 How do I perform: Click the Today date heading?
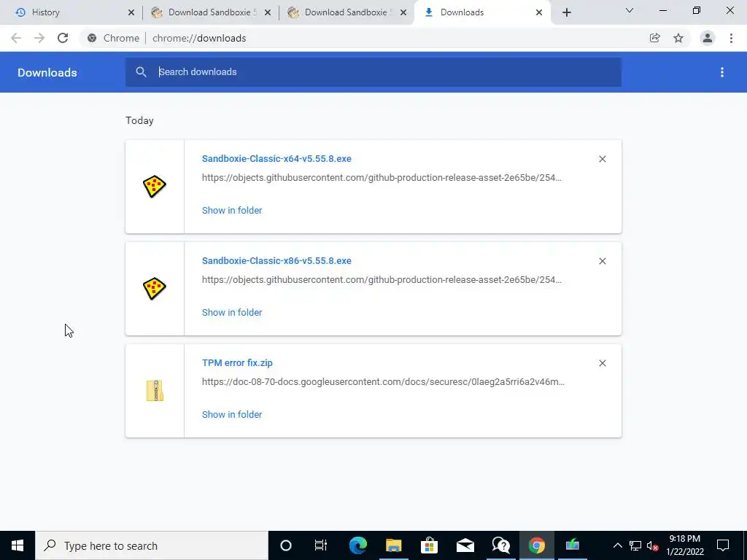pos(139,120)
